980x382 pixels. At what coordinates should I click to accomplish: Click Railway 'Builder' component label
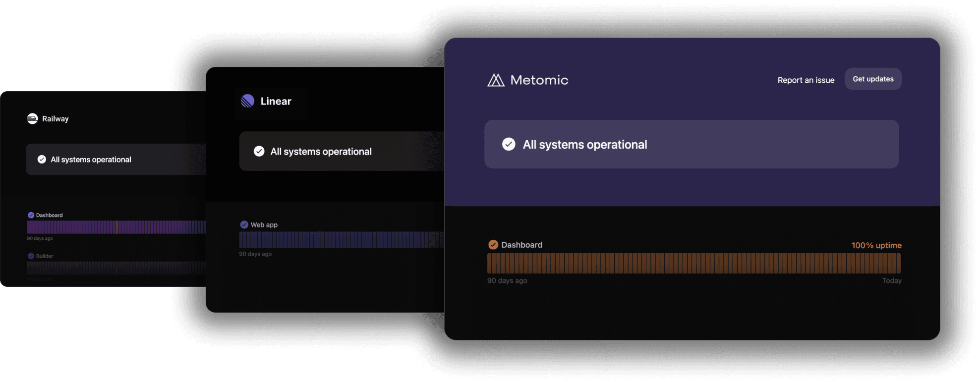(x=44, y=256)
